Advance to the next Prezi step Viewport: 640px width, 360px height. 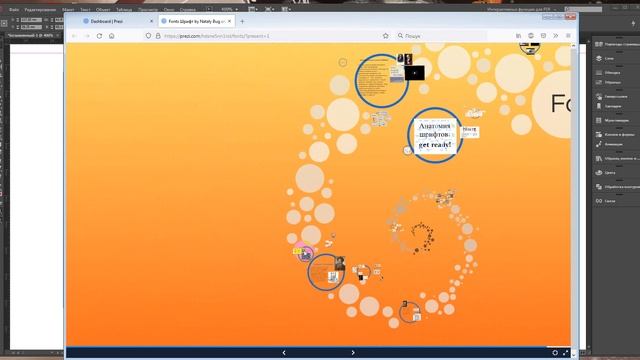pyautogui.click(x=353, y=353)
